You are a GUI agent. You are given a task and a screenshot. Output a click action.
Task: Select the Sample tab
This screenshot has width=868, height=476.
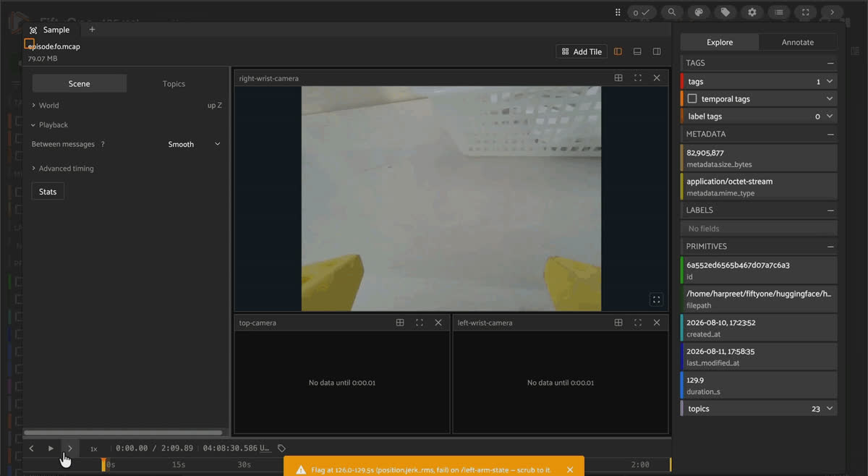click(49, 30)
